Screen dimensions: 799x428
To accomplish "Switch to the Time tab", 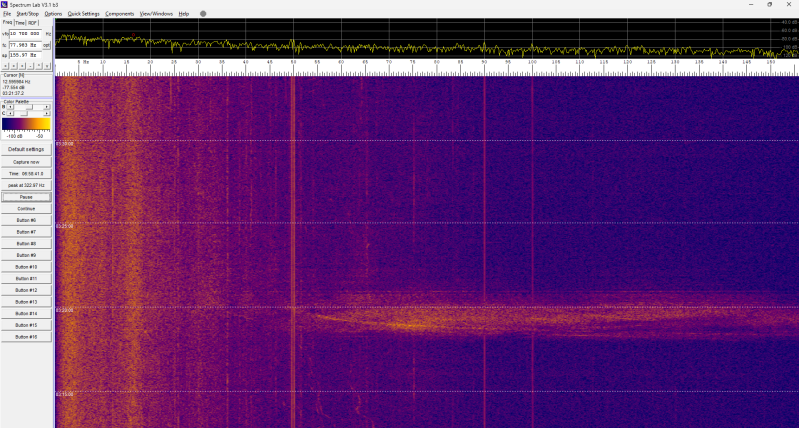I will coord(20,23).
